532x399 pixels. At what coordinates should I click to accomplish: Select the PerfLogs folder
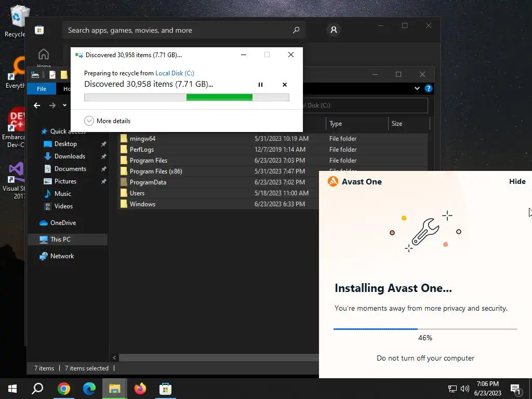pos(141,149)
